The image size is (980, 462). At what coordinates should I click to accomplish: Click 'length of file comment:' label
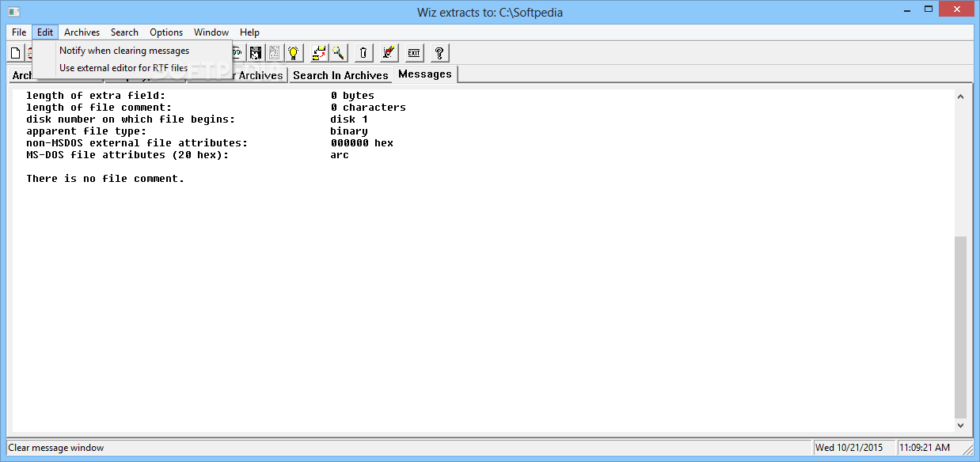tap(99, 108)
